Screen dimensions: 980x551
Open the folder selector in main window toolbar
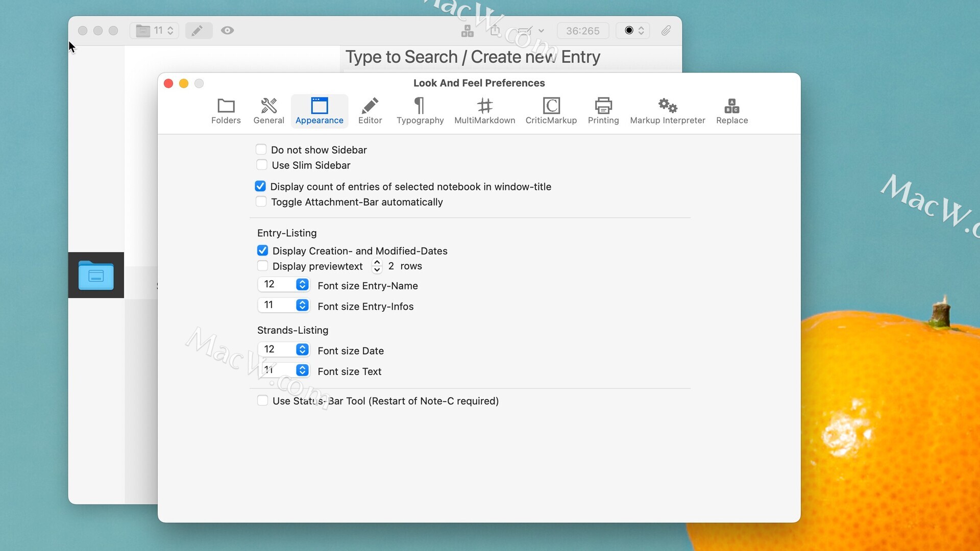point(155,31)
